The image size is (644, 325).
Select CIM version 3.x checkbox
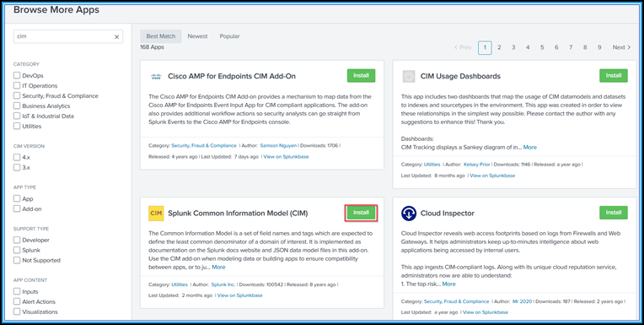(x=17, y=167)
